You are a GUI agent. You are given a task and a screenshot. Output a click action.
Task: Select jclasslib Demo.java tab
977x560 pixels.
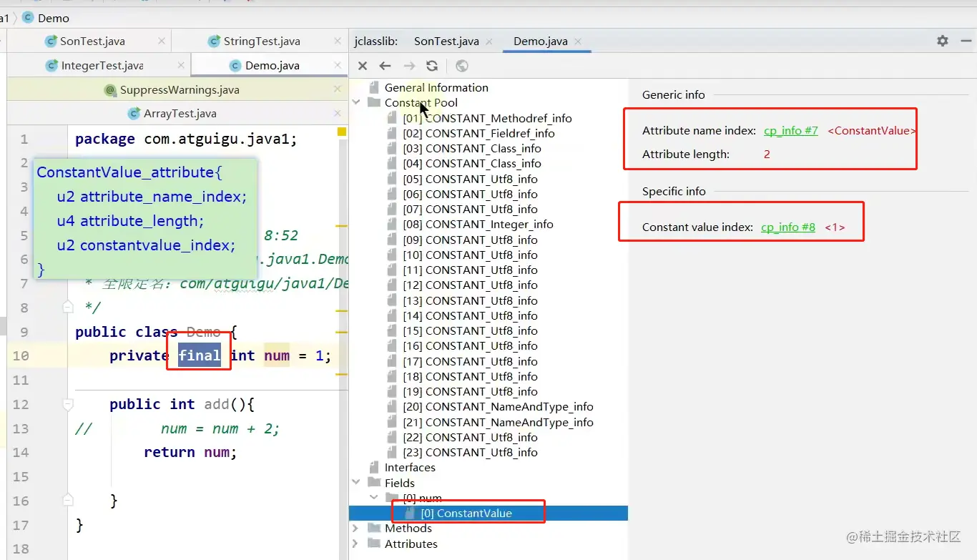pos(540,41)
